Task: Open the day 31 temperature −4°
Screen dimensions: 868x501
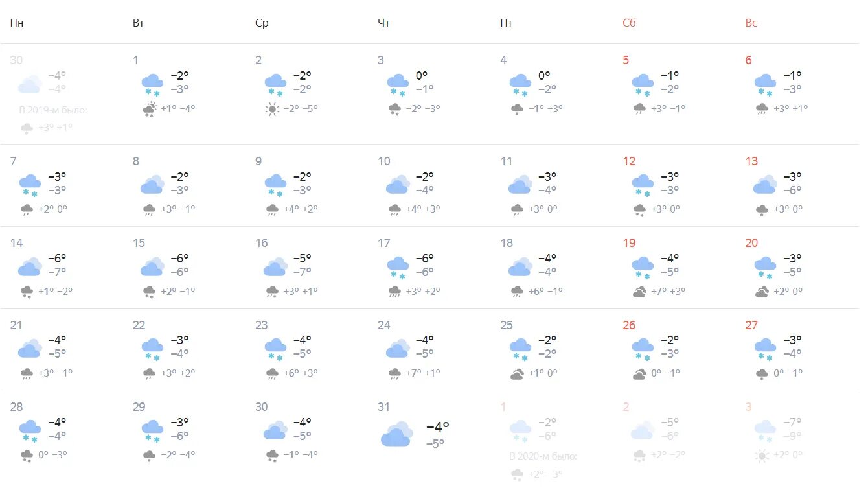Action: 437,427
